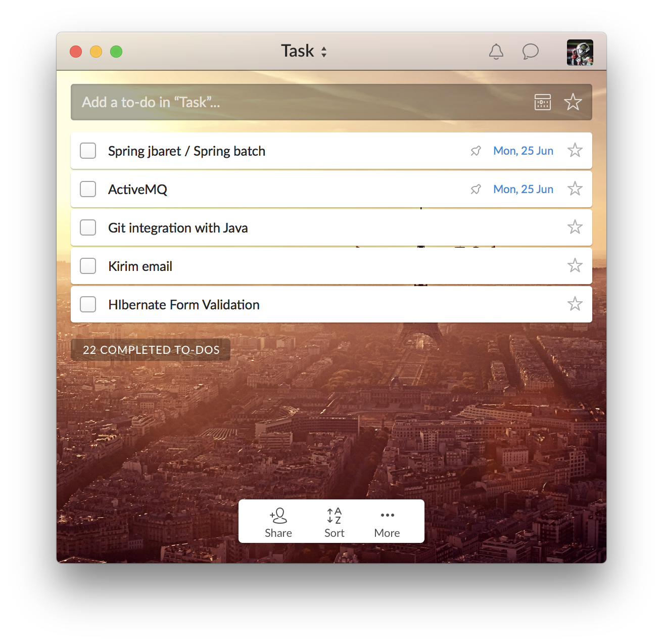Open the notifications bell icon
This screenshot has height=644, width=663.
pos(496,52)
